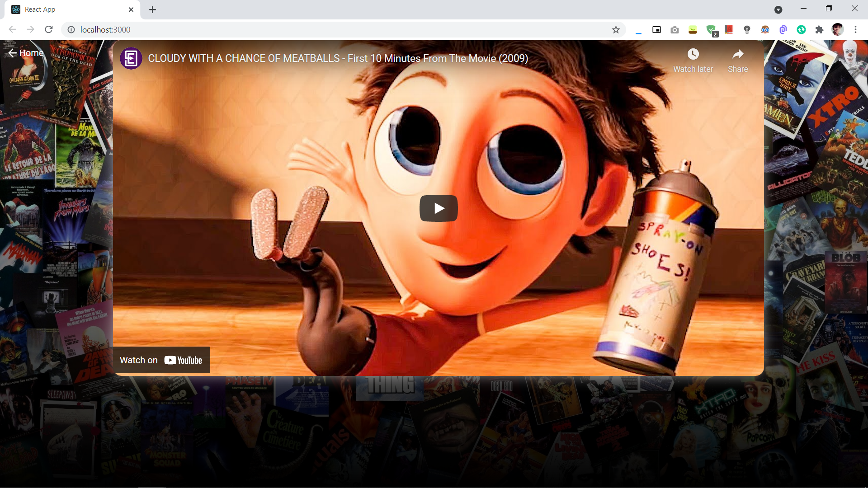Image resolution: width=868 pixels, height=488 pixels.
Task: Open the Chrome profile avatar
Action: pyautogui.click(x=837, y=30)
